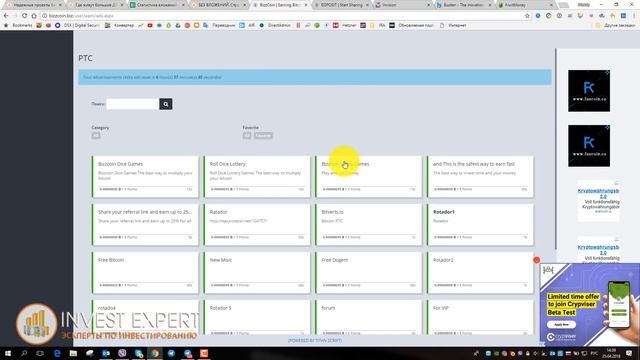Open the Free Dogem ad card
Image resolution: width=640 pixels, height=360 pixels.
click(x=369, y=272)
